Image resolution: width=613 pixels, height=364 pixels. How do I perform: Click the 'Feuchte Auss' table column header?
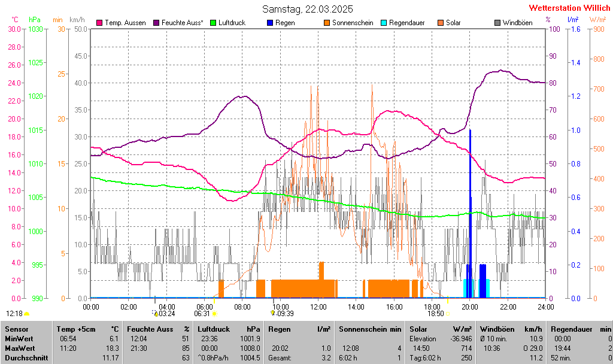150,329
